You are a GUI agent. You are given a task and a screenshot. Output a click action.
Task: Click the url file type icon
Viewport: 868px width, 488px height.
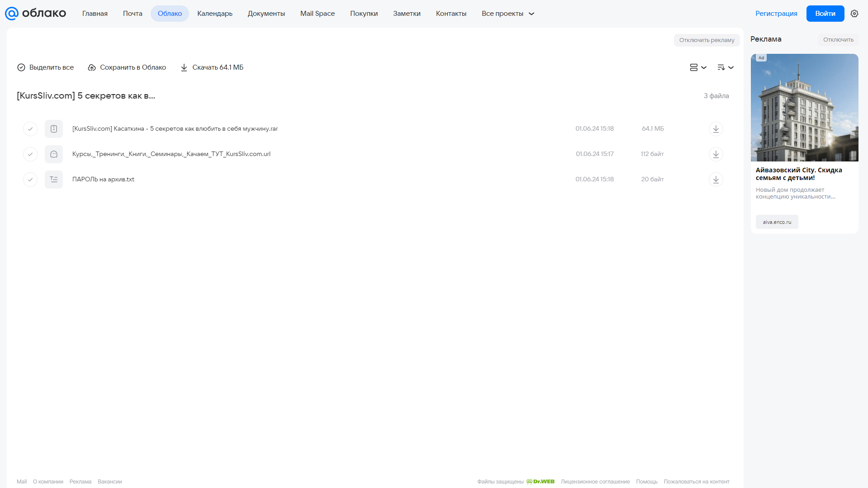pos(54,154)
